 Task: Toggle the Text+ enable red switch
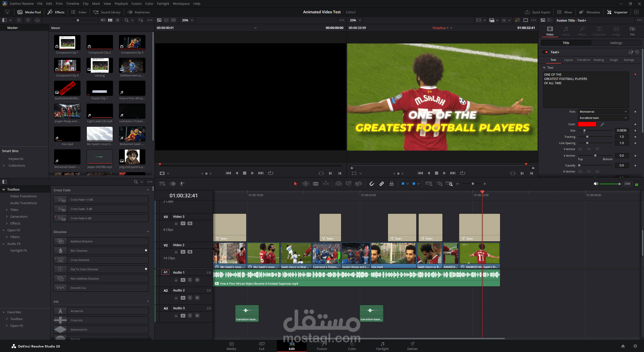pos(545,52)
